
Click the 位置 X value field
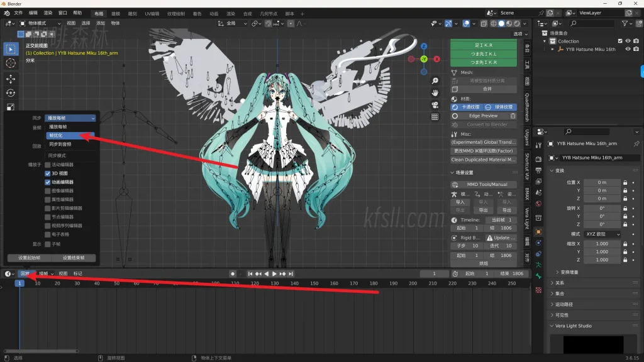click(601, 182)
